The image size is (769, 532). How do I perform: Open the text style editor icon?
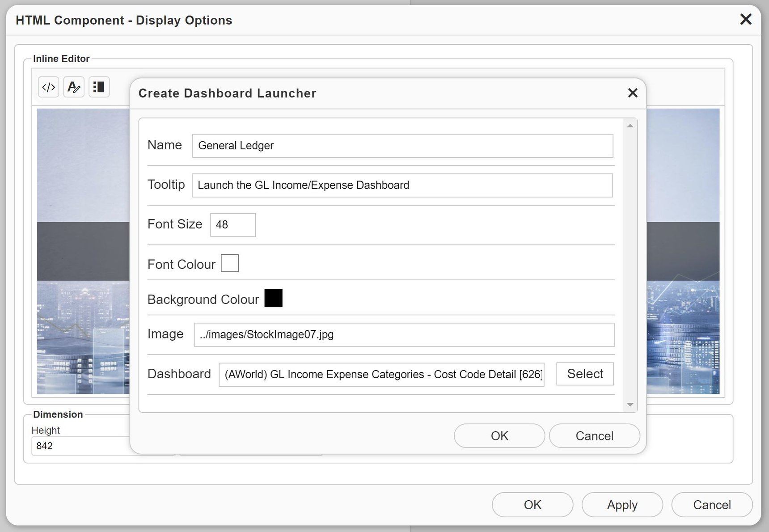click(74, 87)
